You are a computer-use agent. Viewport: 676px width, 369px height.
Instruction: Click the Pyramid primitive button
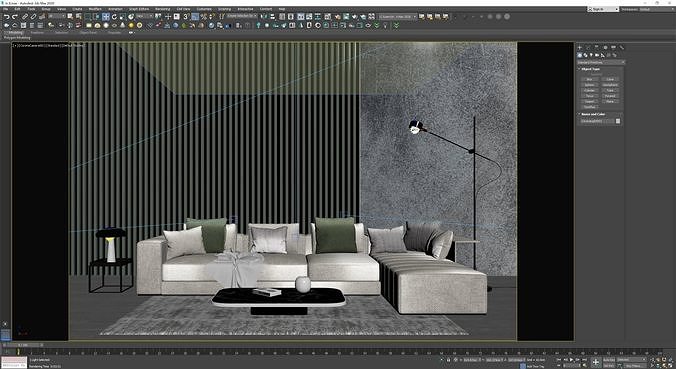(x=610, y=96)
